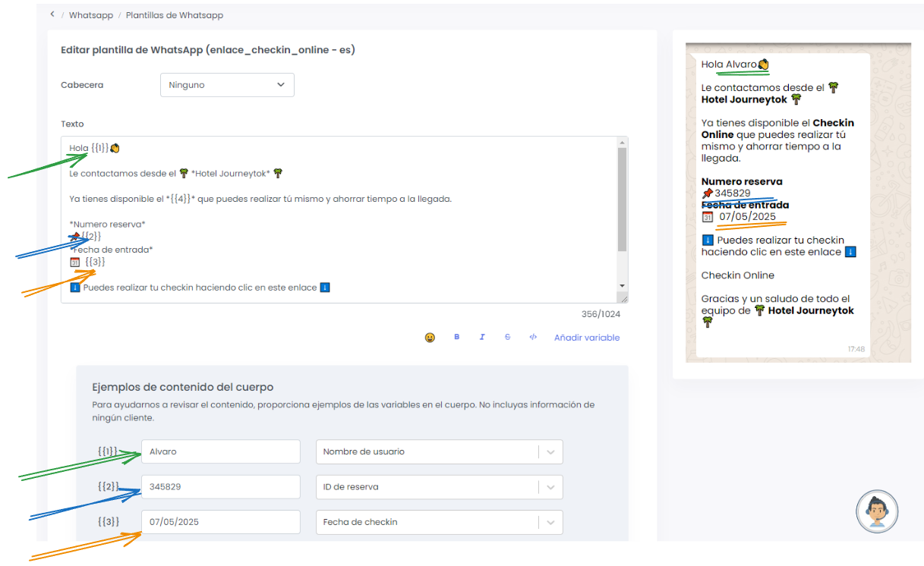This screenshot has height=566, width=924.
Task: Apply italic formatting to text
Action: point(482,337)
